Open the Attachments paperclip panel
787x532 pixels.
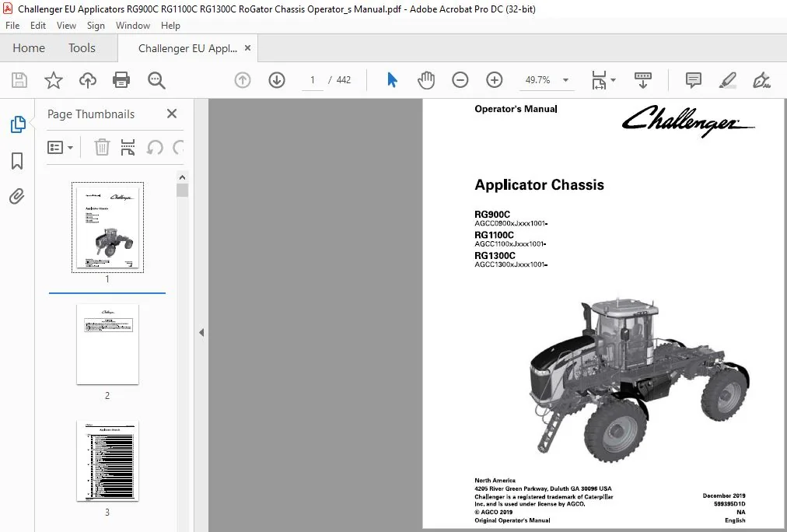pyautogui.click(x=17, y=196)
